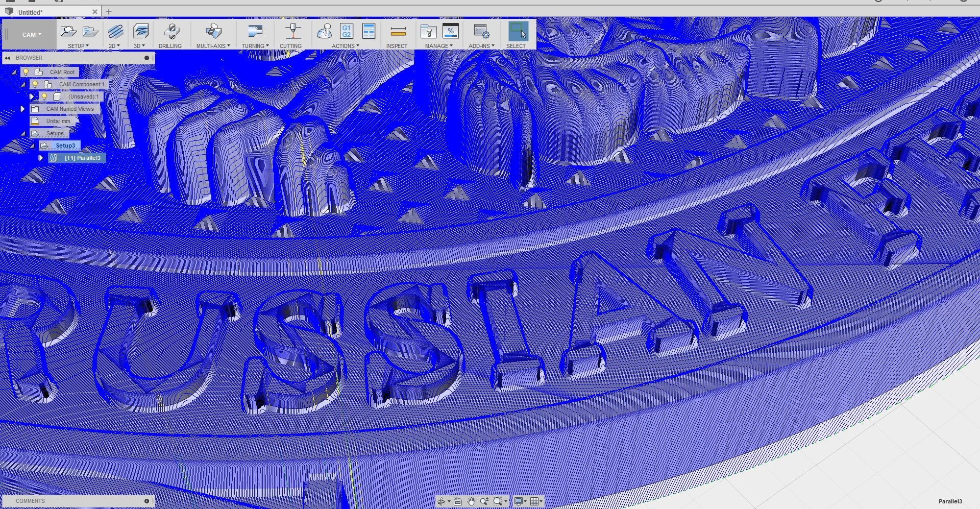Launch the Simulate action icon
This screenshot has width=980, height=509.
[x=325, y=32]
